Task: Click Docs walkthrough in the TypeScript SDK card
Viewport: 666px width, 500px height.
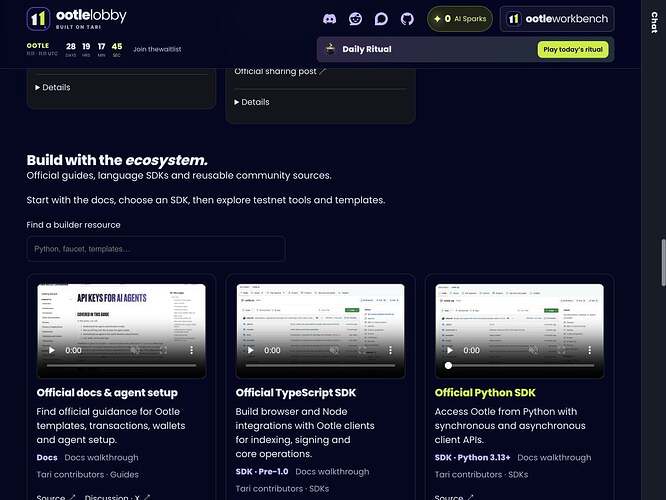Action: pyautogui.click(x=332, y=472)
